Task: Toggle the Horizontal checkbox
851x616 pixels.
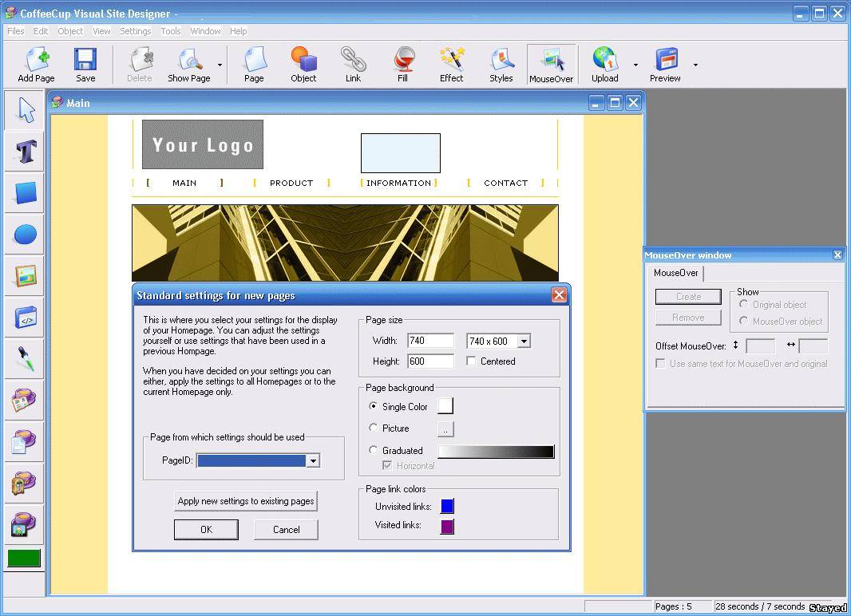Action: [x=387, y=465]
